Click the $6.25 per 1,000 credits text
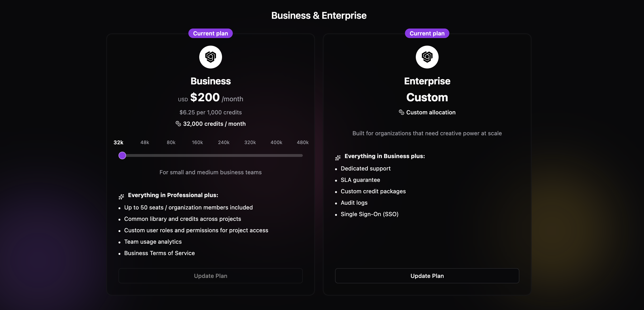644x310 pixels. coord(210,112)
